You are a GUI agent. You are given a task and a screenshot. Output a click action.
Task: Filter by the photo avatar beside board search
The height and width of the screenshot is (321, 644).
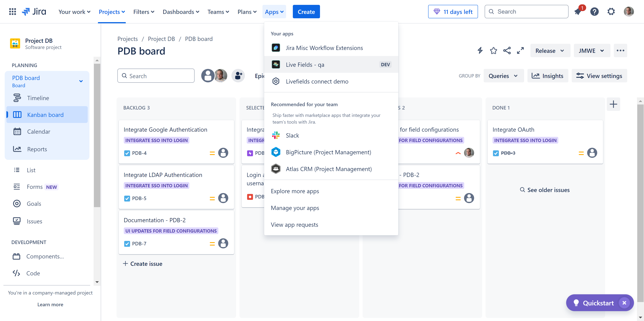tap(221, 76)
